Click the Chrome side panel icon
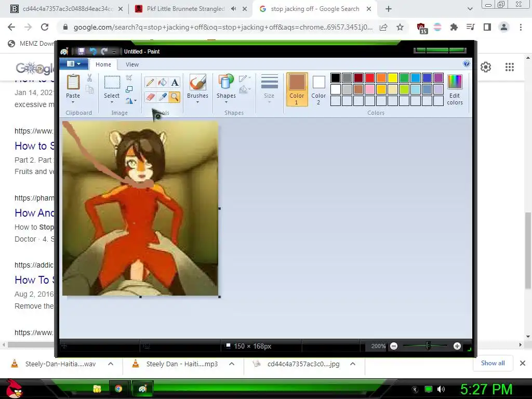Screen dimensions: 532x399 coord(487,27)
